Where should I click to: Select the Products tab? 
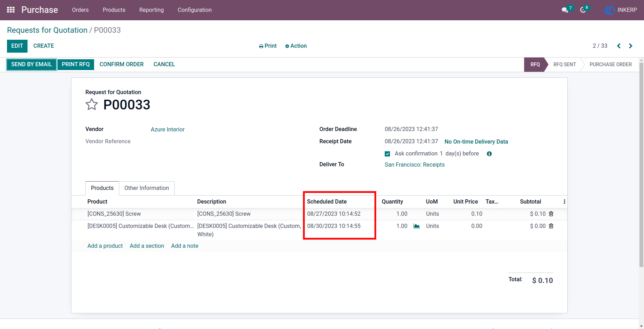102,188
